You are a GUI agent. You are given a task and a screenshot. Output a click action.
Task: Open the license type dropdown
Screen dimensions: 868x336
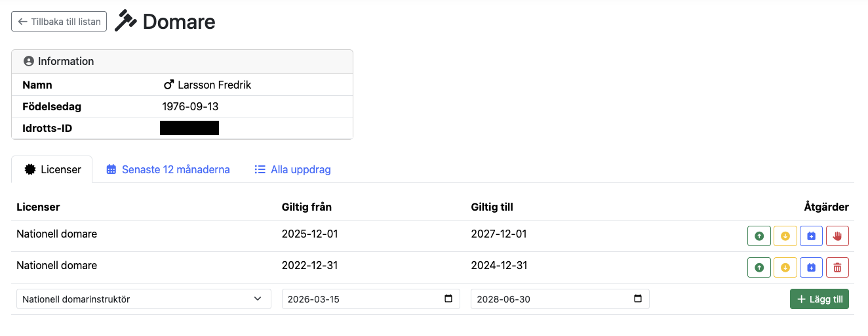point(144,299)
